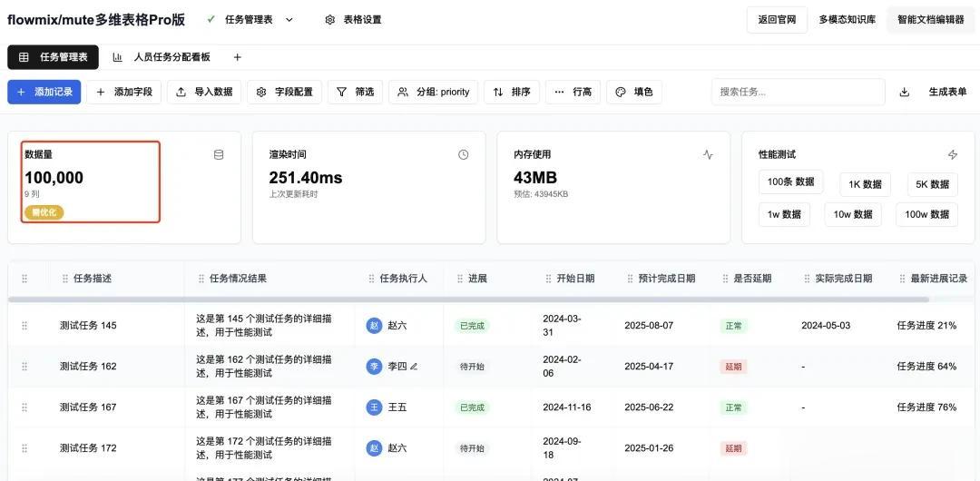This screenshot has width=980, height=481.
Task: Load the 1K 数据 performance test
Action: pos(865,184)
